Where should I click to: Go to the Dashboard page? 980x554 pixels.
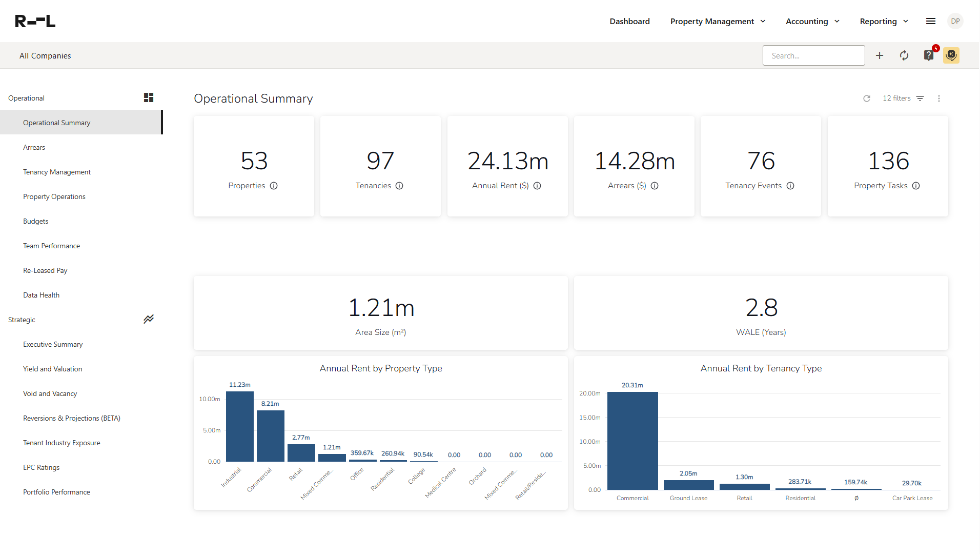click(629, 21)
